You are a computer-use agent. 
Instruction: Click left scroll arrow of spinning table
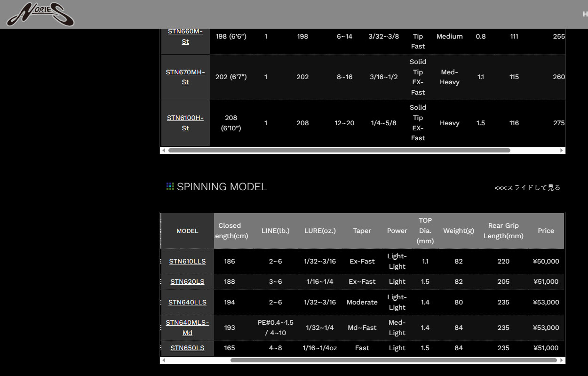coord(163,360)
